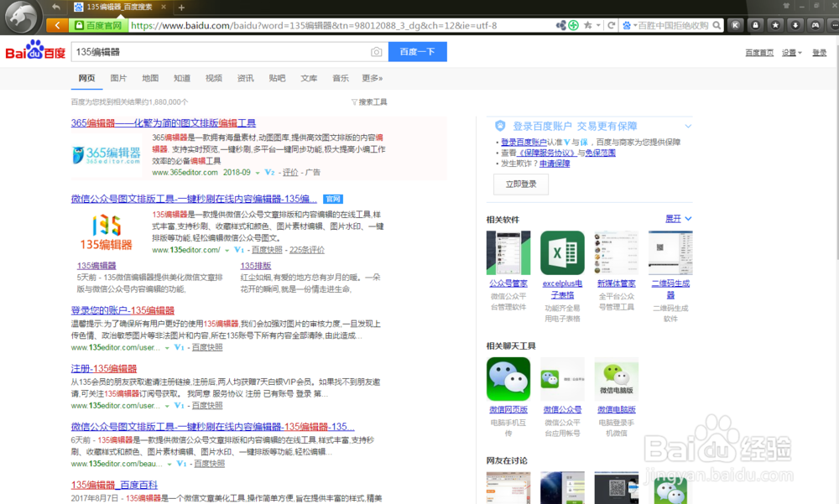Collapse the 登录百度账户 panel chevron

(688, 127)
